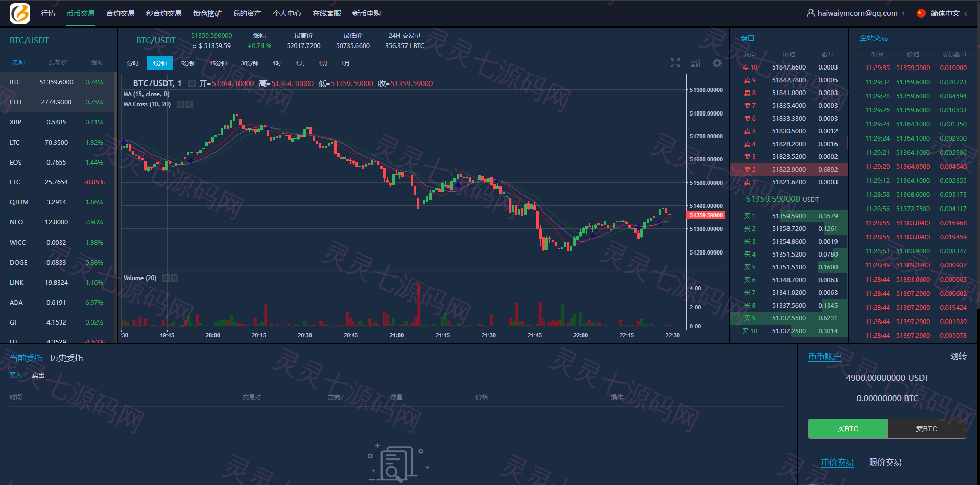Open 我的资产 my assets
The height and width of the screenshot is (485, 980).
tap(247, 13)
